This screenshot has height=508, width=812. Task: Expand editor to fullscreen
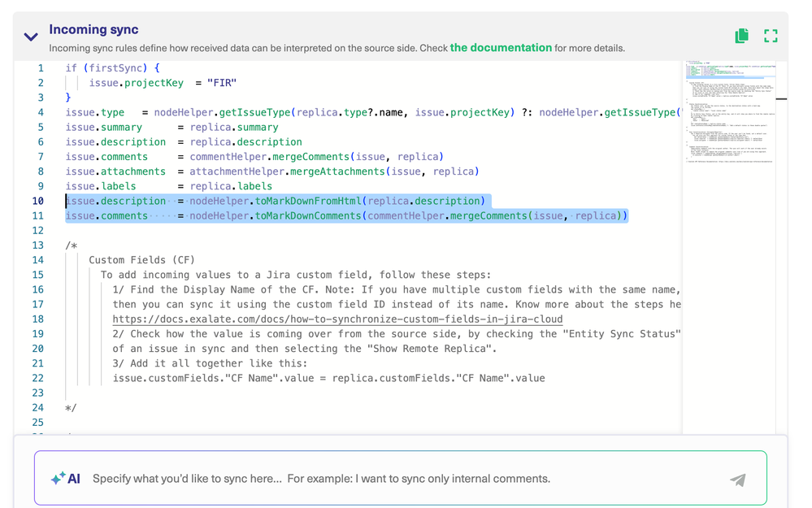pos(771,36)
